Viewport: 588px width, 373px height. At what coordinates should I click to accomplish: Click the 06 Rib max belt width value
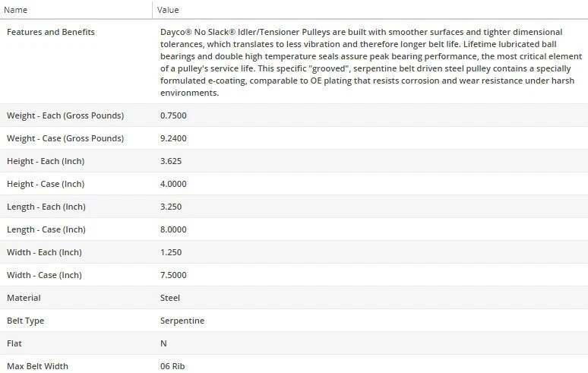[x=172, y=366]
